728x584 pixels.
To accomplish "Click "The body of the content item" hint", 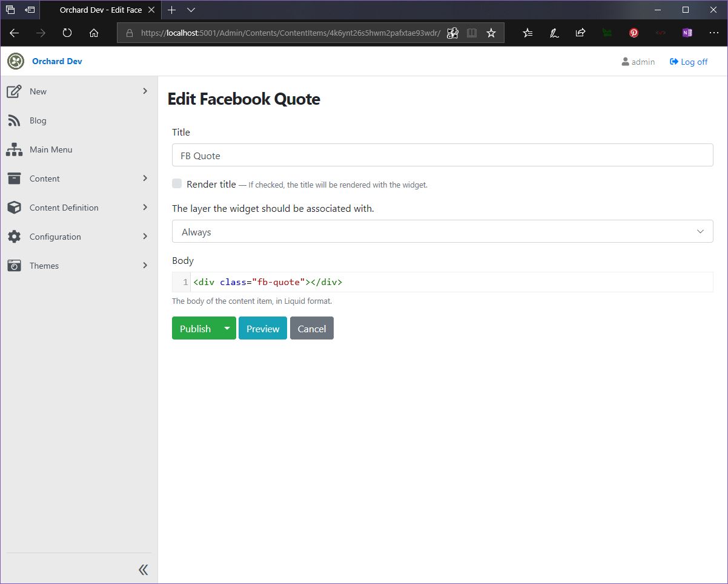I will (x=252, y=301).
